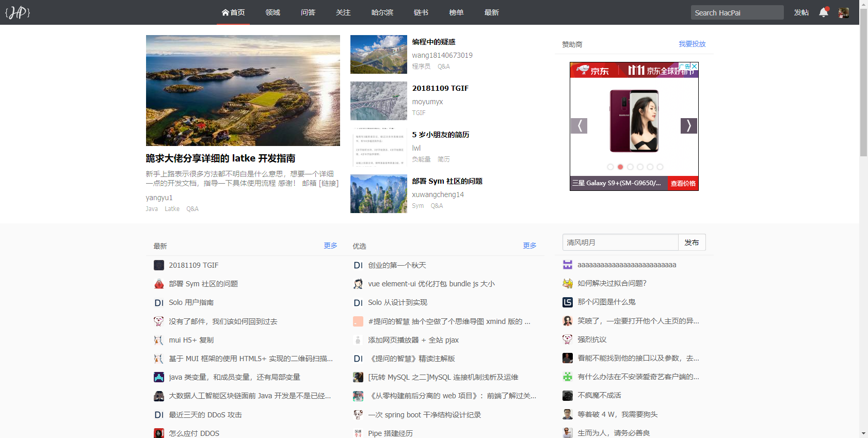
Task: Click avatar beside '不疯魔不成活'
Action: [568, 396]
